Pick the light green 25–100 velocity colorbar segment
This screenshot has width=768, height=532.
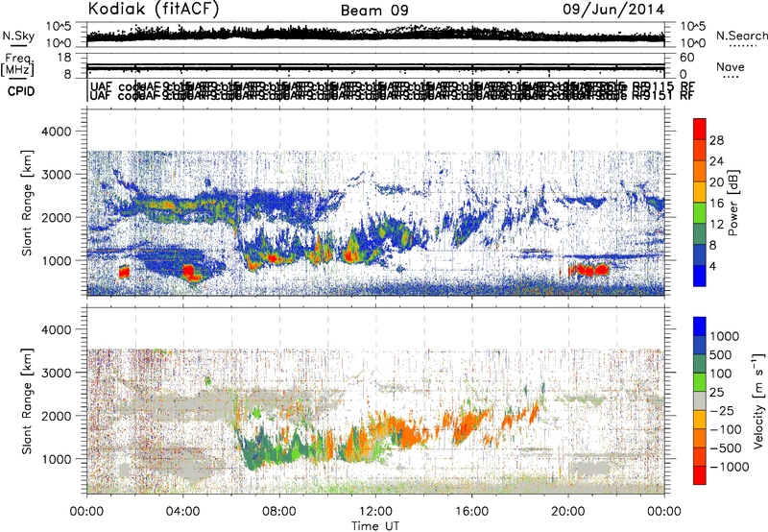coord(700,382)
